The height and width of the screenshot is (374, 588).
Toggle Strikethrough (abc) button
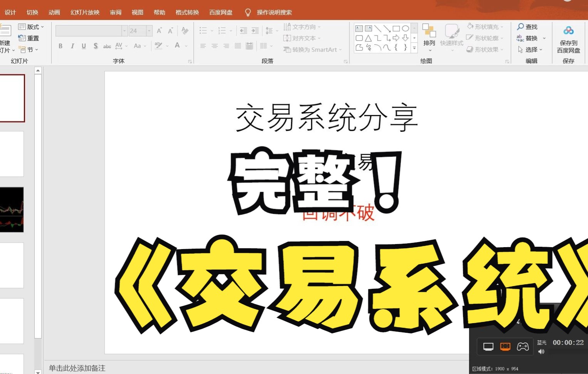[107, 46]
